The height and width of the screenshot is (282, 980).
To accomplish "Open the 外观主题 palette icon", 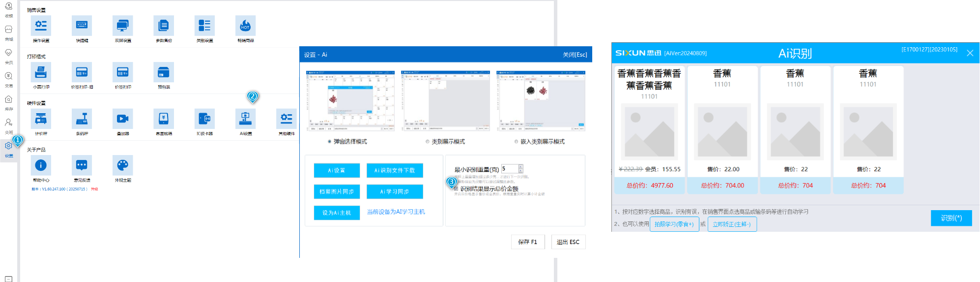I will pos(122,165).
